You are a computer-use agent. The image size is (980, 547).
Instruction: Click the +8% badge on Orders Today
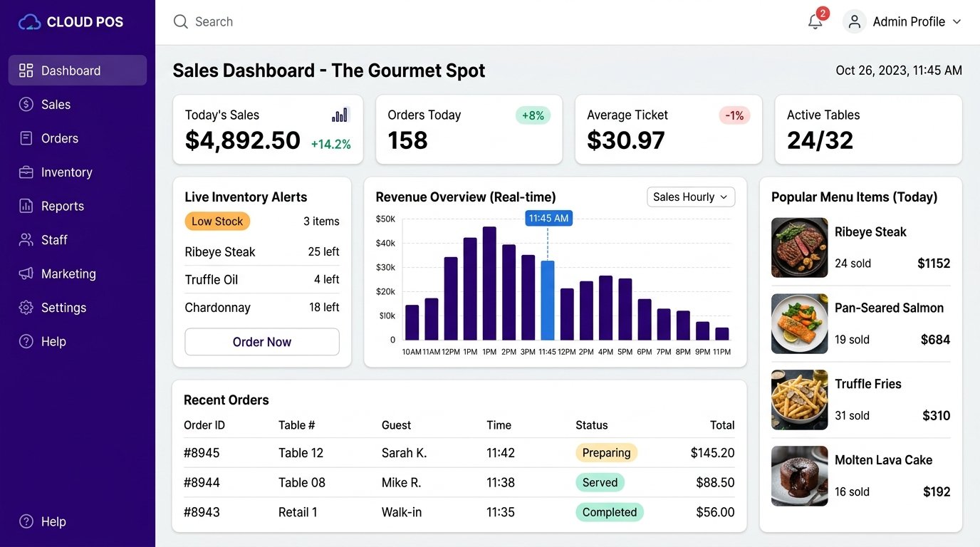(533, 115)
